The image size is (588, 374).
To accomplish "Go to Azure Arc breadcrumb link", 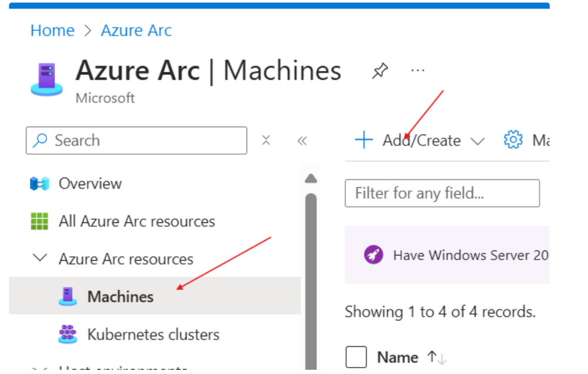I will pos(136,31).
